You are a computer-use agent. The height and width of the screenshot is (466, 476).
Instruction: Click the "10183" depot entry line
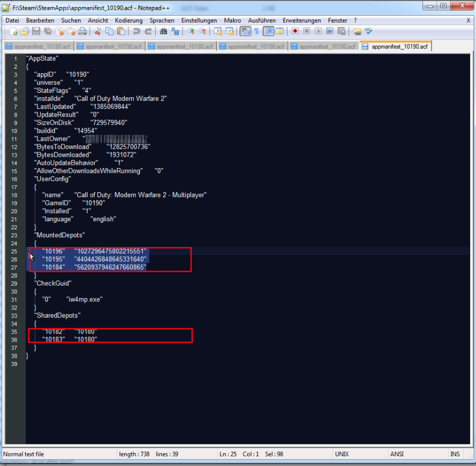[x=70, y=339]
